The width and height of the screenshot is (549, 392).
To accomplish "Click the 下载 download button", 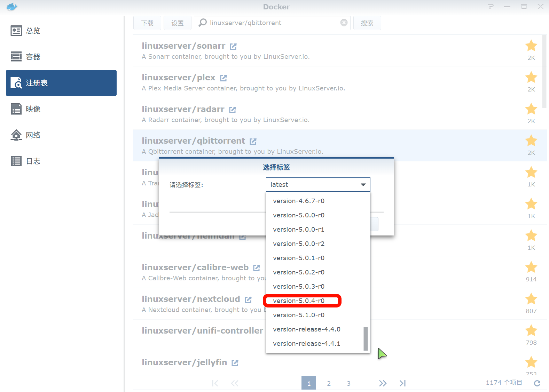I will [147, 23].
